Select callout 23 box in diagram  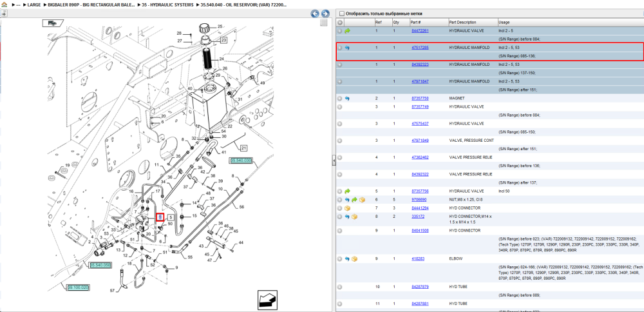[x=223, y=40]
